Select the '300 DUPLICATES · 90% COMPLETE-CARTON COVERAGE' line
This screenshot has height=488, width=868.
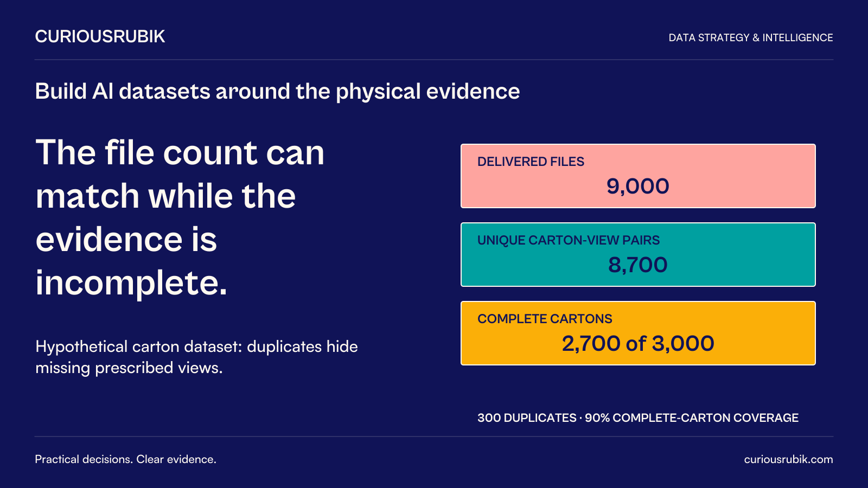(638, 418)
